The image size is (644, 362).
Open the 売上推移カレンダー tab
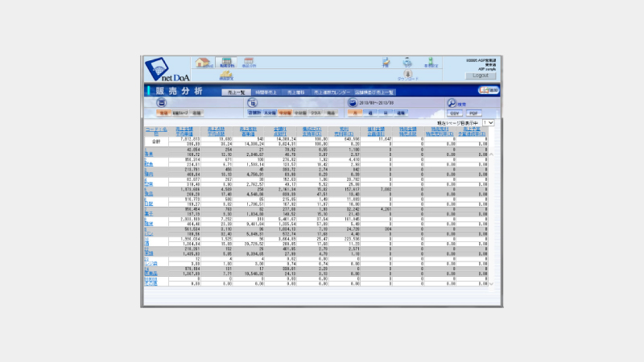pyautogui.click(x=332, y=93)
